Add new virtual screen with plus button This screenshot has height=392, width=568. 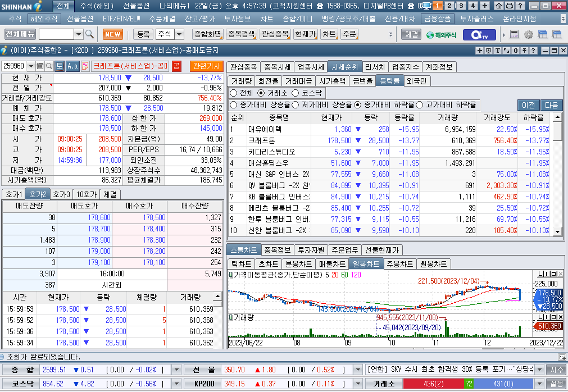pyautogui.click(x=485, y=6)
